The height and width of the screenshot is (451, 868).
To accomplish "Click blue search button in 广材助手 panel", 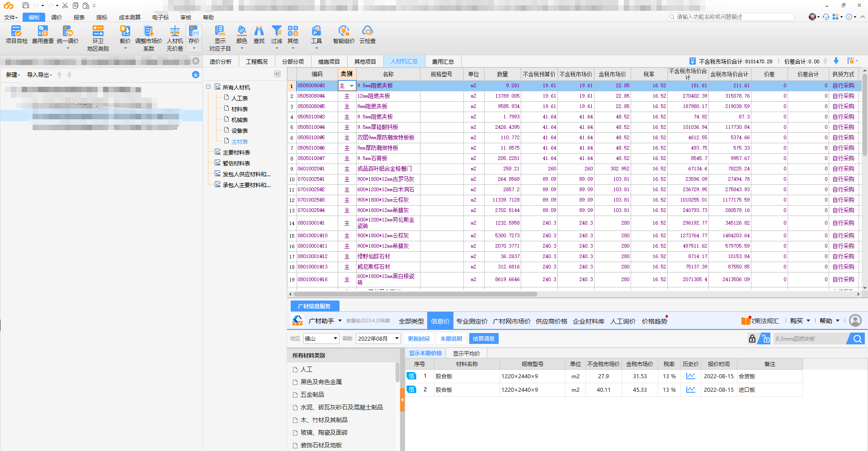I will point(857,338).
